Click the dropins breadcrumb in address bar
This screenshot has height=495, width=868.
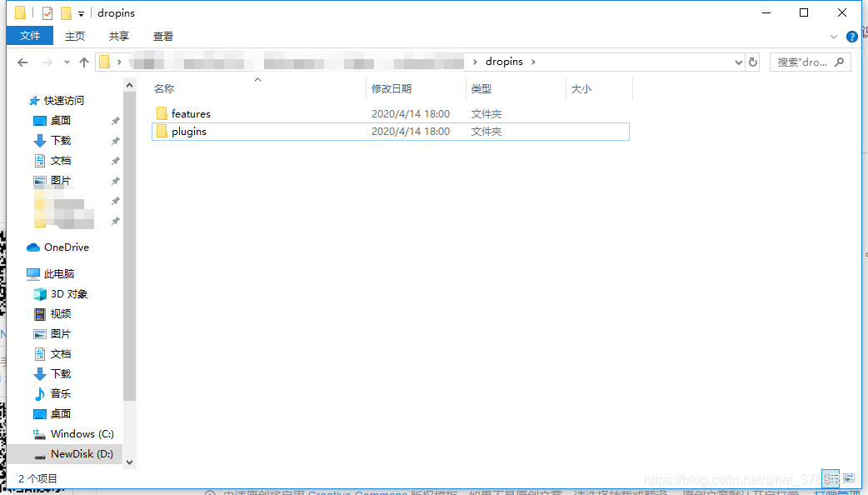[504, 62]
